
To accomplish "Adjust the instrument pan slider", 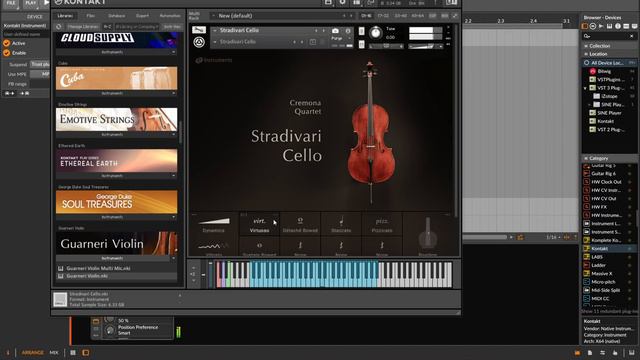I will pos(386,47).
